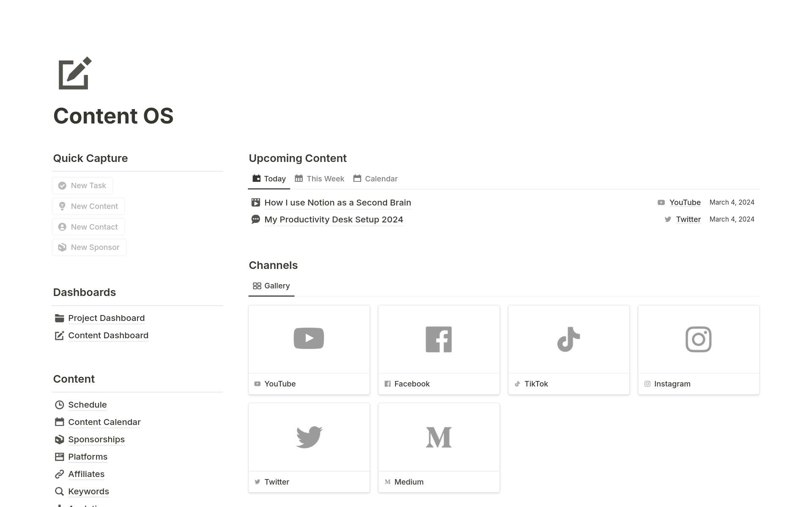Click the Twitter tag on Desk Setup row
Image resolution: width=812 pixels, height=507 pixels.
coord(688,219)
